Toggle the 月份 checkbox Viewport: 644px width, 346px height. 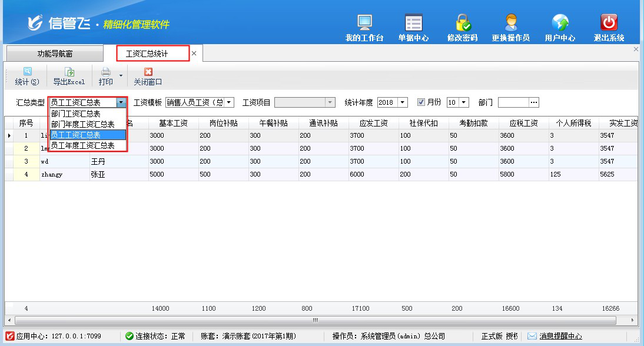click(421, 102)
